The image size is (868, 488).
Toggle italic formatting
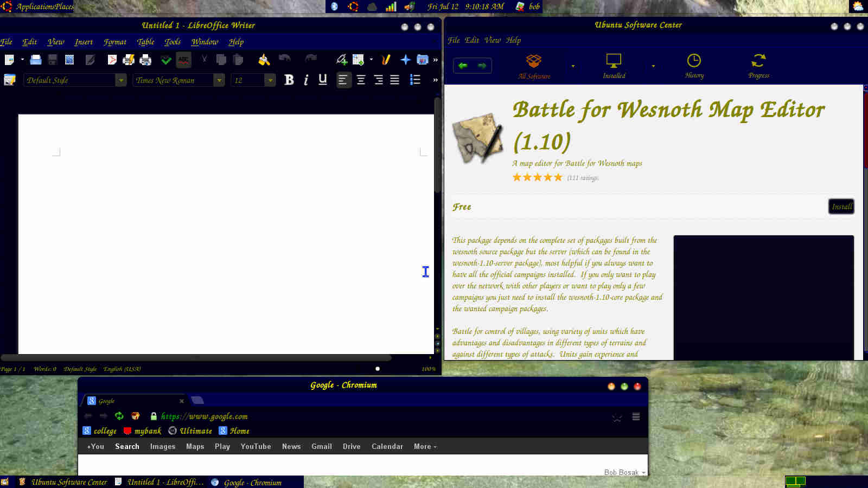(x=306, y=80)
